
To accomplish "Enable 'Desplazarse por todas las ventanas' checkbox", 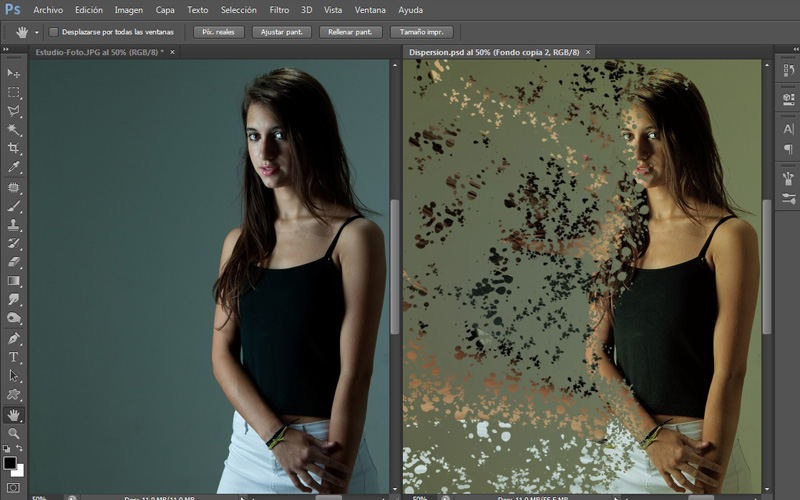I will (54, 32).
